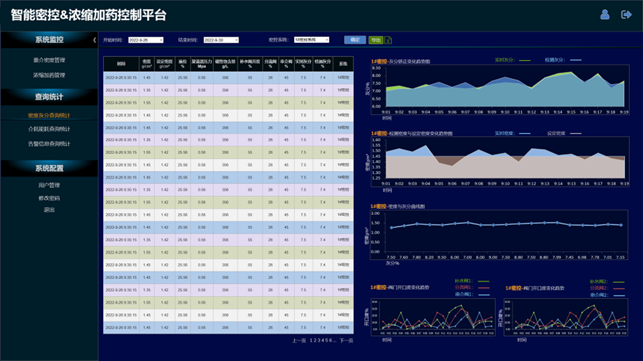Open the 结束时间 end date dropdown
The image size is (643, 361).
[221, 40]
